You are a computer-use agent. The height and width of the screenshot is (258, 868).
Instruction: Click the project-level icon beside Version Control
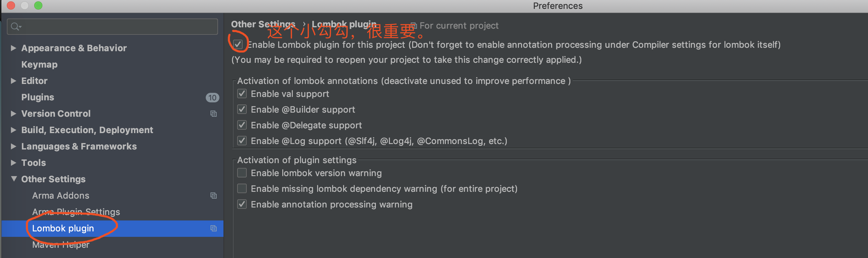(214, 114)
